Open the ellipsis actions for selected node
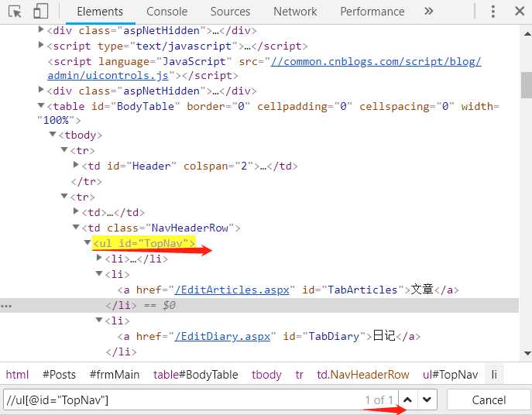The width and height of the screenshot is (532, 415). [6, 306]
